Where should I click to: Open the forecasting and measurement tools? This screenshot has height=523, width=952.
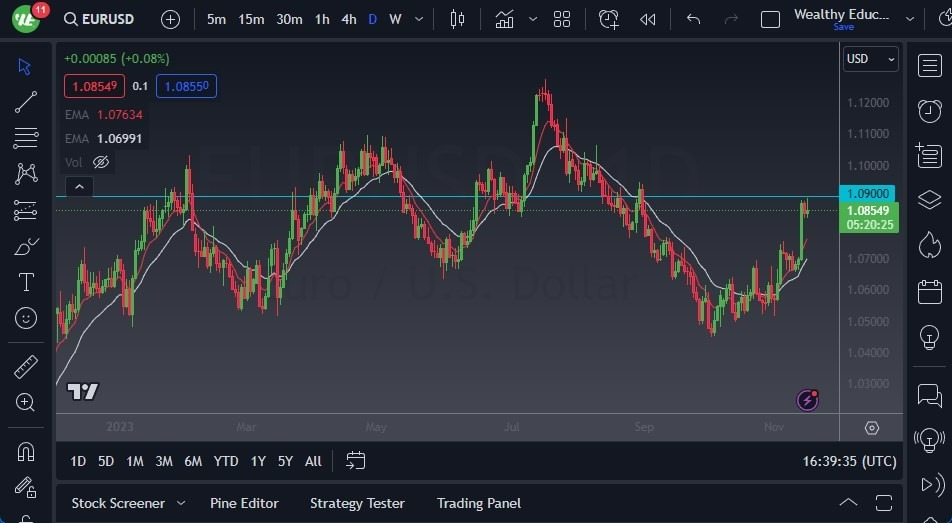(x=26, y=210)
